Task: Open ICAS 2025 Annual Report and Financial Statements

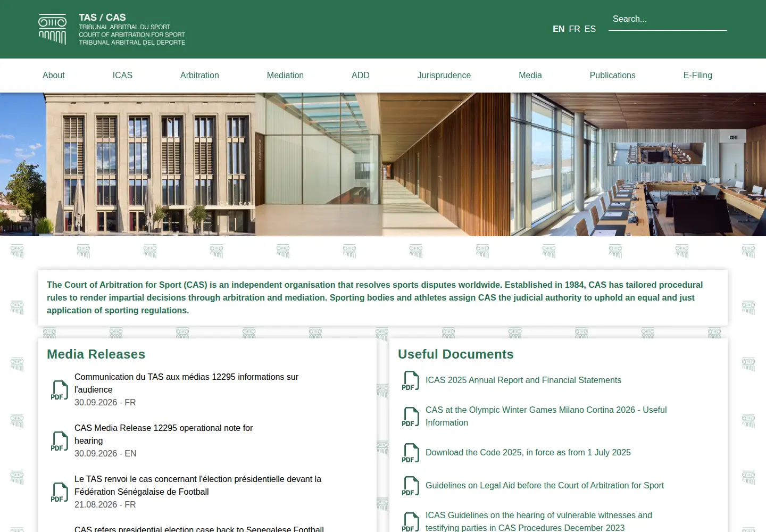Action: click(523, 380)
